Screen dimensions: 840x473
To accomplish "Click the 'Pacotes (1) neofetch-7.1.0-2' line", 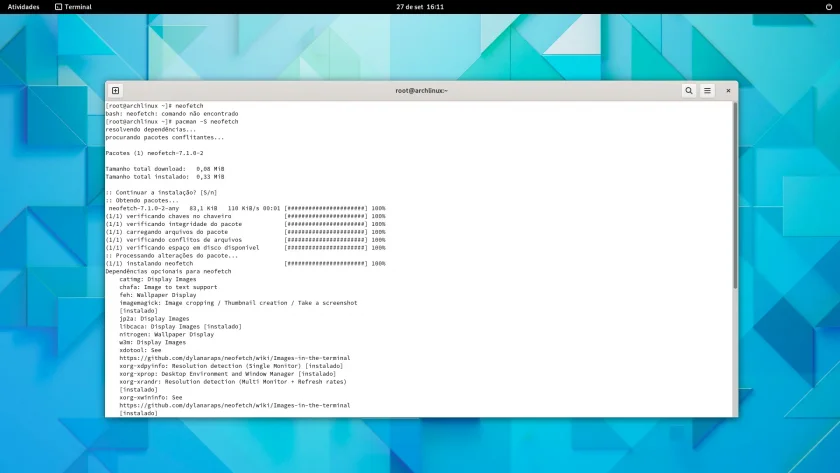I will point(154,153).
